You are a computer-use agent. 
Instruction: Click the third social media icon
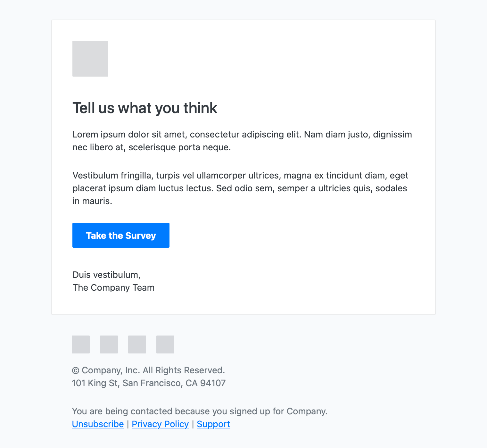(137, 344)
